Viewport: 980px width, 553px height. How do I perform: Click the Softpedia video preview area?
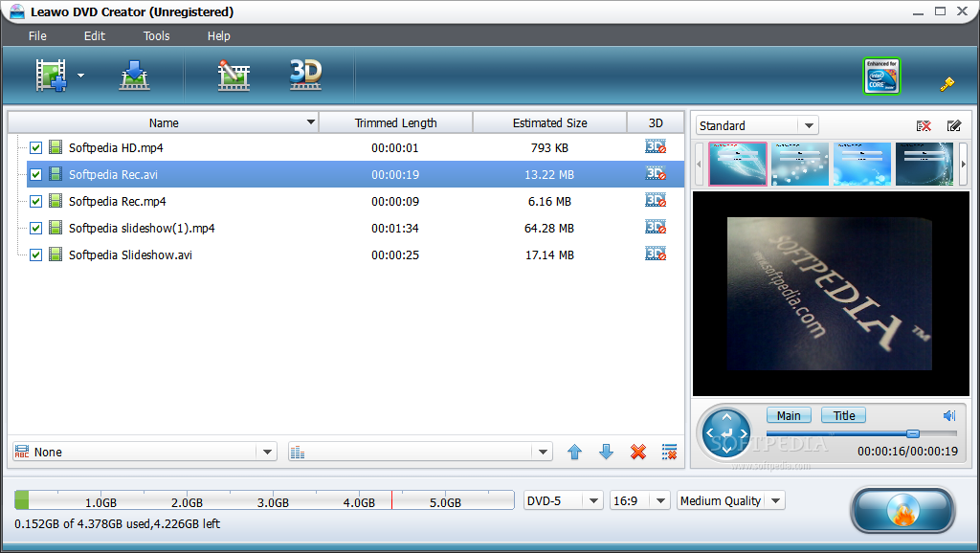(831, 294)
